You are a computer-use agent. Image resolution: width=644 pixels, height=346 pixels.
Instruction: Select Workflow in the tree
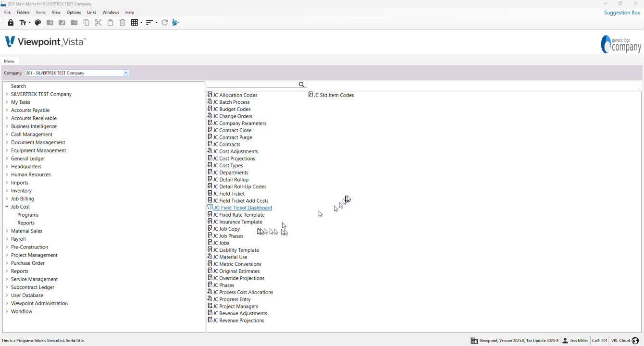[x=22, y=311]
